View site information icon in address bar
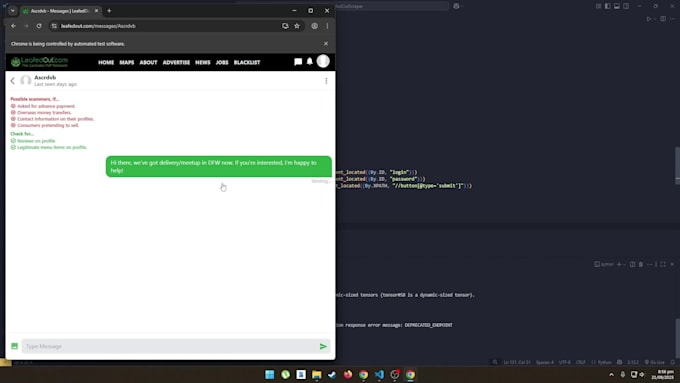 [54, 26]
